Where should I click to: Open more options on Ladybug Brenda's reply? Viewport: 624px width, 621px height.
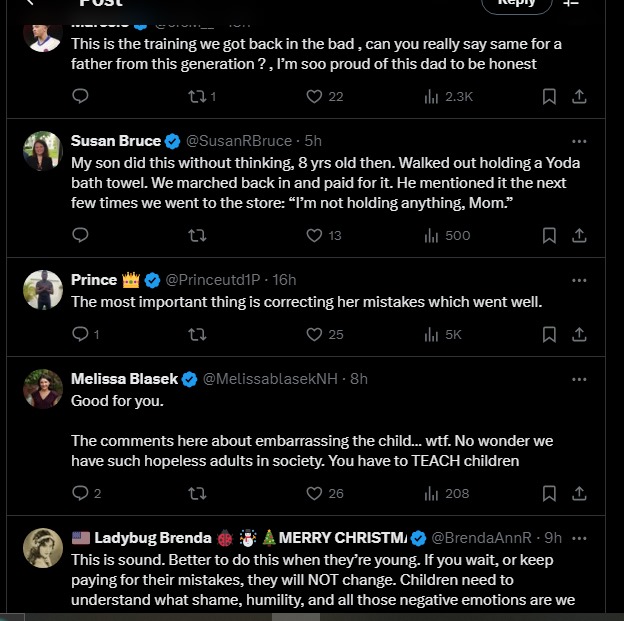point(579,538)
